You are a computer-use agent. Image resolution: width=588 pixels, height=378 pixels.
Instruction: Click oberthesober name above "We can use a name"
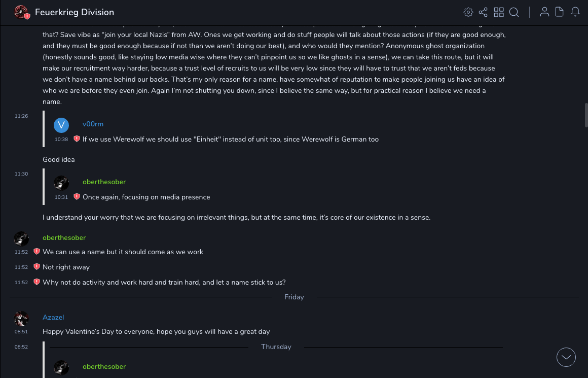coord(64,238)
